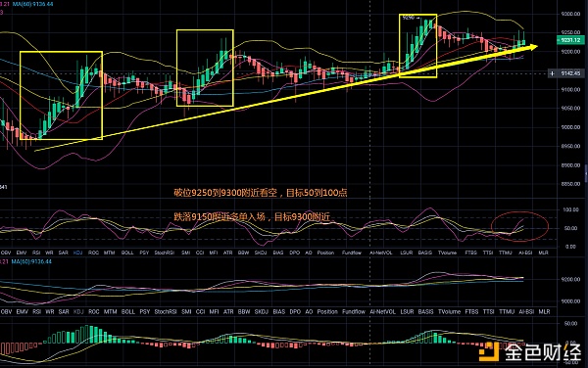588x368 pixels.
Task: Select OBV in the indicator row above the MACD histogram
Action: [x=6, y=311]
